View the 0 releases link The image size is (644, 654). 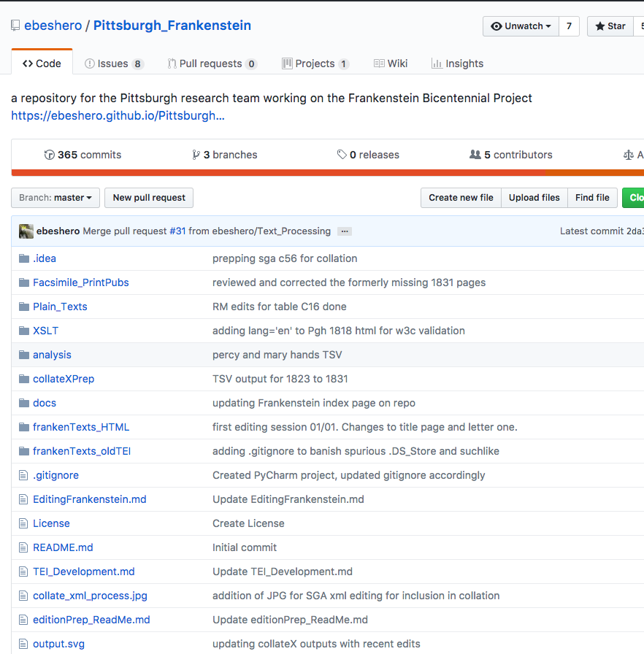click(x=368, y=155)
